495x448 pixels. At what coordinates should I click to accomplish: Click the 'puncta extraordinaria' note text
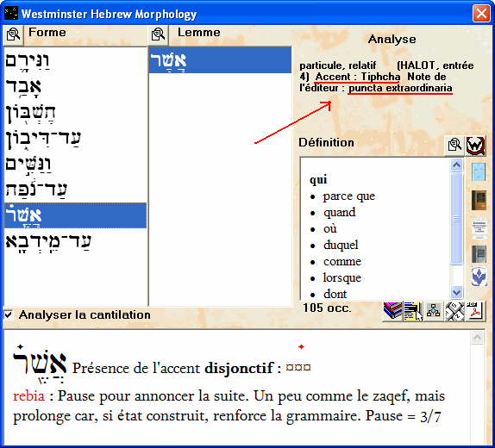pos(400,88)
